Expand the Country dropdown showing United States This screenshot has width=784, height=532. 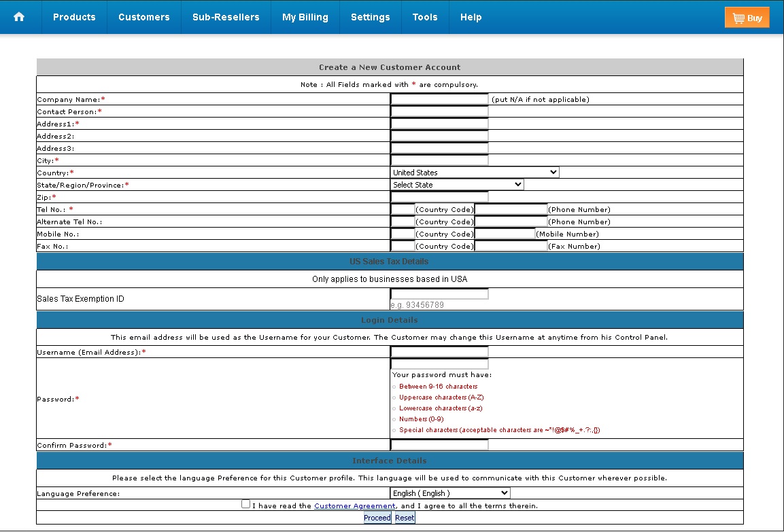[475, 173]
